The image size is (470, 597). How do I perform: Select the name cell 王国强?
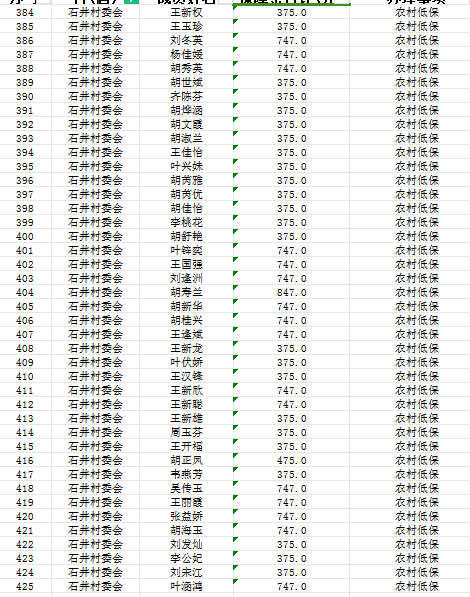tap(186, 264)
